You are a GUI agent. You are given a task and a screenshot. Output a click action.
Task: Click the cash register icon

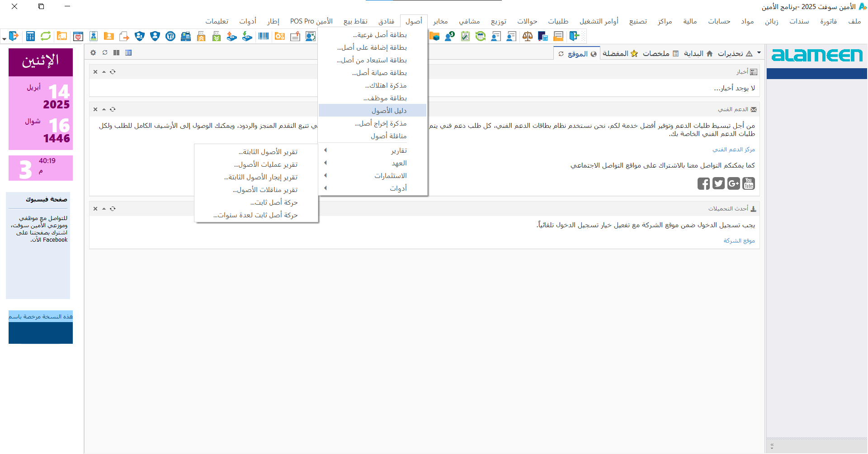186,36
